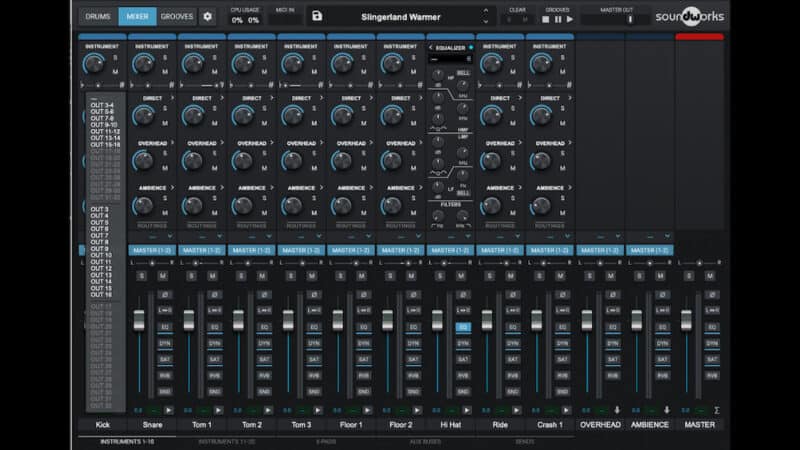Open RVB on the Floor 1 channel
Image resolution: width=800 pixels, height=450 pixels.
[x=364, y=376]
